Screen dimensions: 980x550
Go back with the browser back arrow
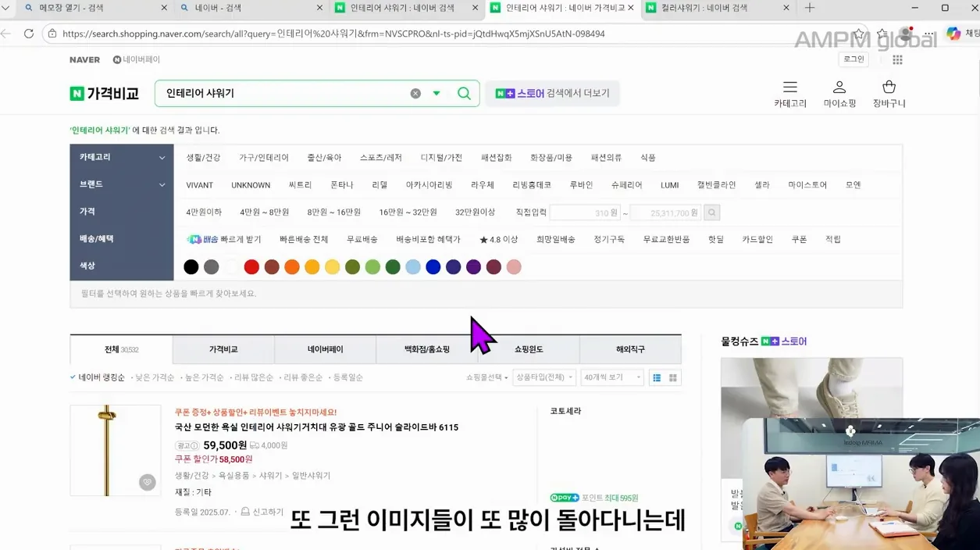[6, 34]
